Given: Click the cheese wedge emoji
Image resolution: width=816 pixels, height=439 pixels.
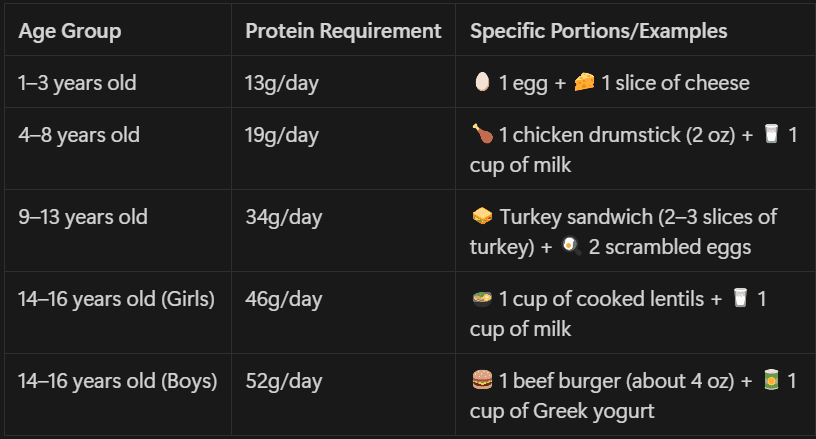Looking at the screenshot, I should (584, 82).
